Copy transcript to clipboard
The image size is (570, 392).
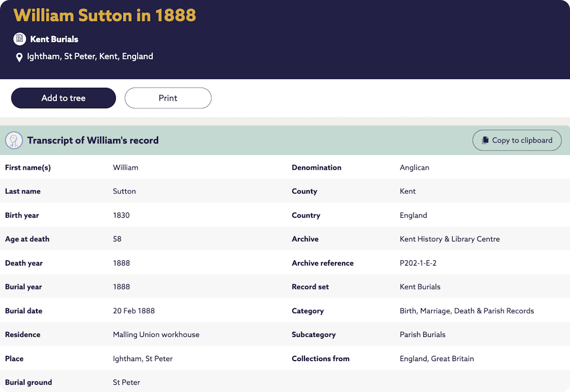coord(517,140)
